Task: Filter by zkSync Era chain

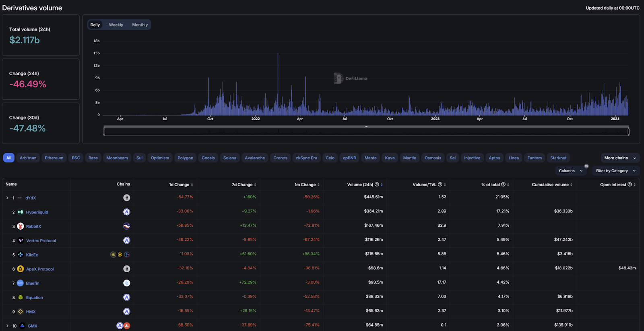Action: click(x=306, y=158)
